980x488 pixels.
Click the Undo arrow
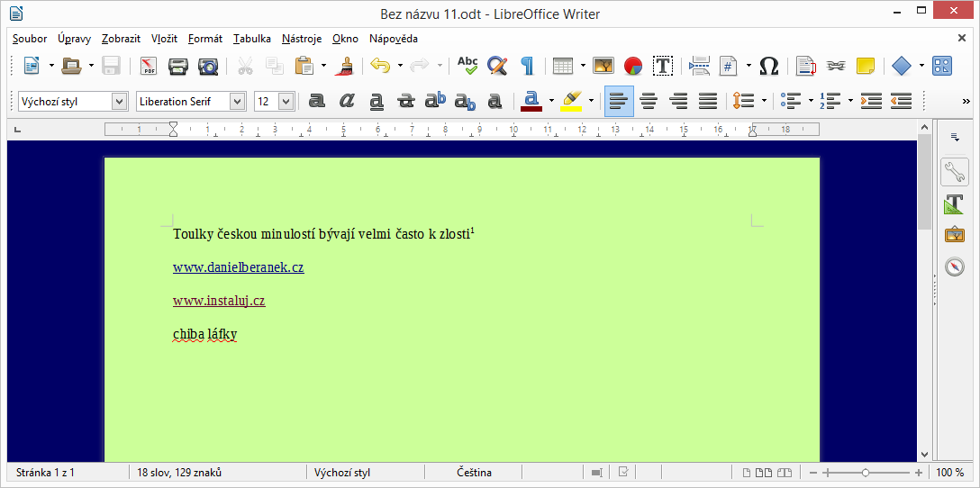pyautogui.click(x=380, y=65)
